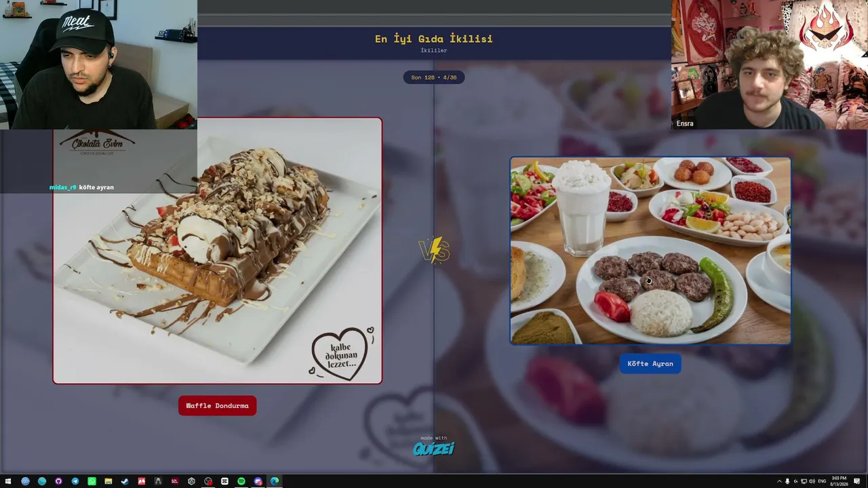
Task: Click the 'Son 128 • 4/36' round indicator
Action: click(x=434, y=77)
